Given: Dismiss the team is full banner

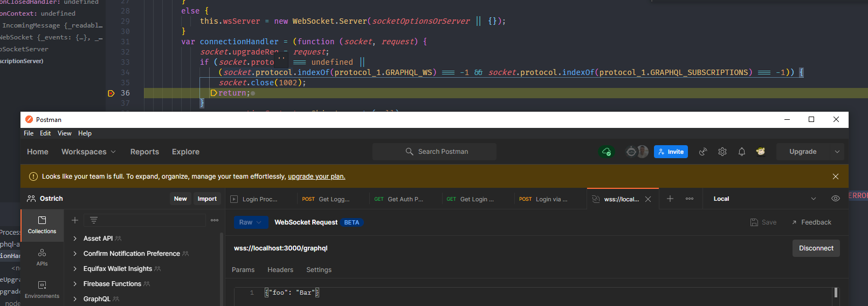Looking at the screenshot, I should click(836, 176).
